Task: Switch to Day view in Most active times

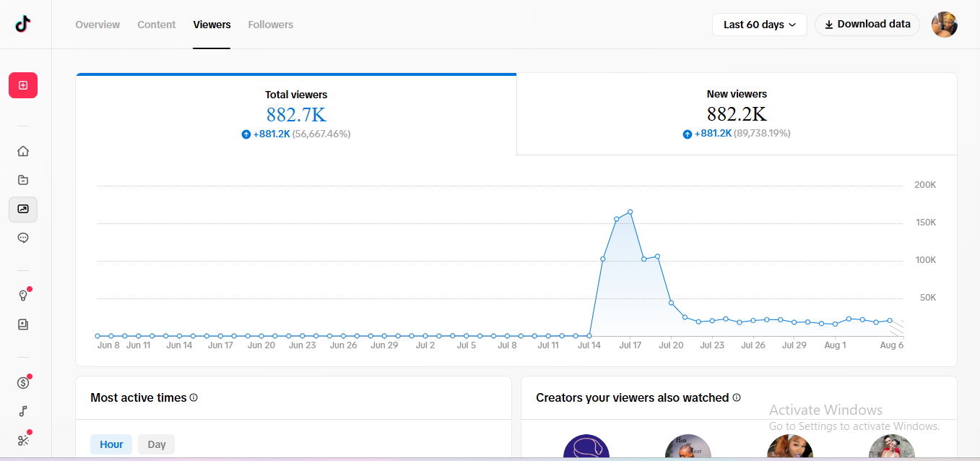Action: (x=157, y=444)
